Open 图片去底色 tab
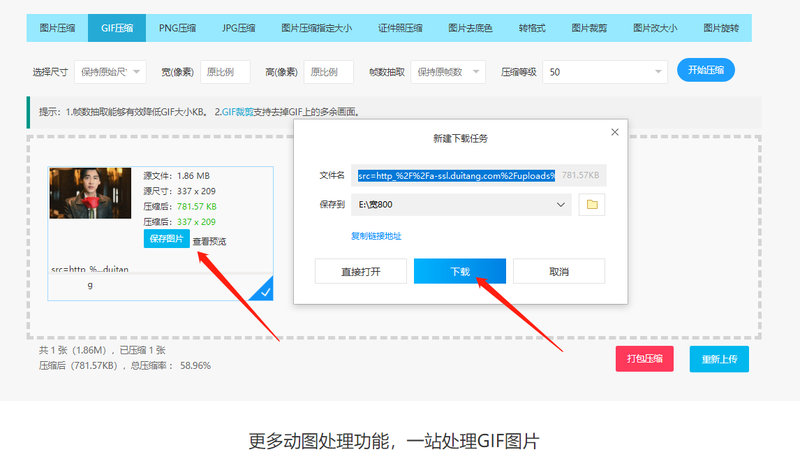This screenshot has height=459, width=800. click(x=470, y=28)
